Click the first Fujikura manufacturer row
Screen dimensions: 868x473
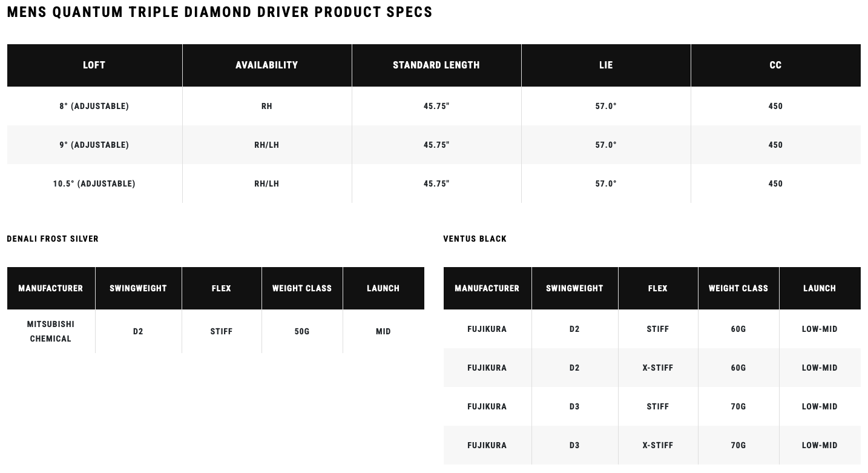[652, 329]
